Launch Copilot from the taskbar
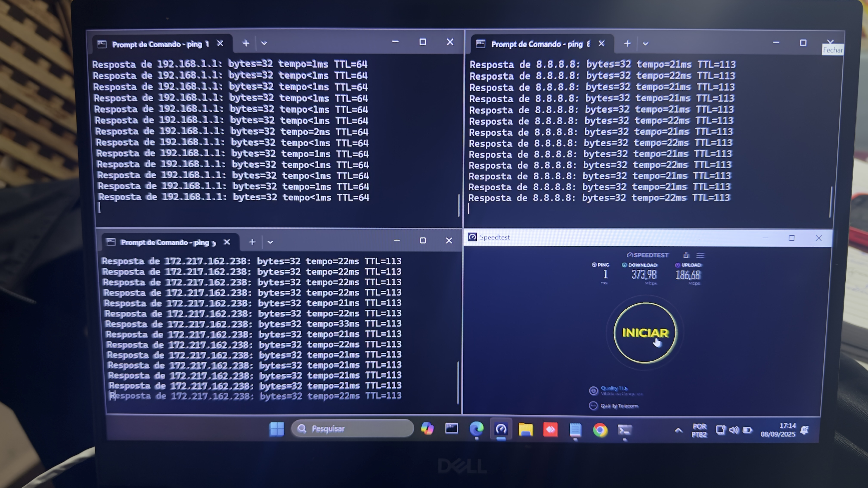Image resolution: width=868 pixels, height=488 pixels. click(x=427, y=429)
